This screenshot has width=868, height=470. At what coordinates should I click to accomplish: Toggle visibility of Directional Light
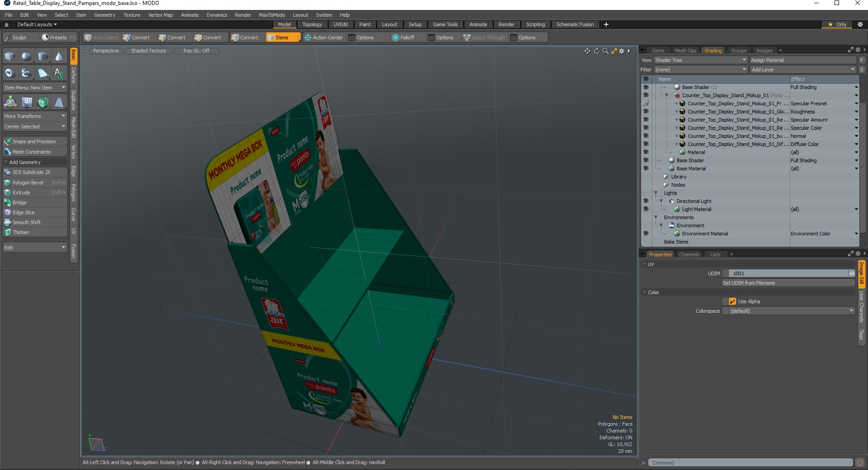[x=646, y=201]
